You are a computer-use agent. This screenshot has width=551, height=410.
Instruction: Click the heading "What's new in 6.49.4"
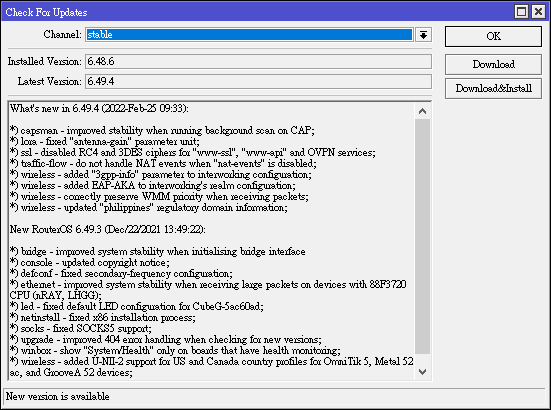(99, 108)
